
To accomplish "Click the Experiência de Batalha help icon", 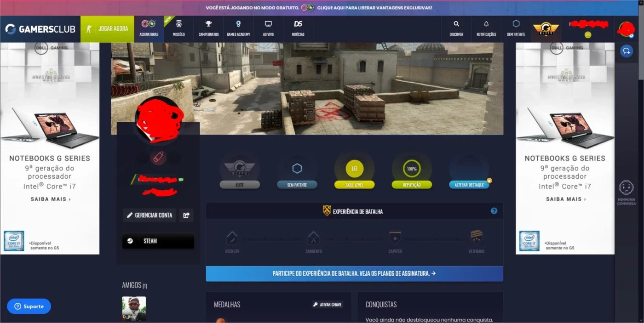I will pyautogui.click(x=494, y=211).
